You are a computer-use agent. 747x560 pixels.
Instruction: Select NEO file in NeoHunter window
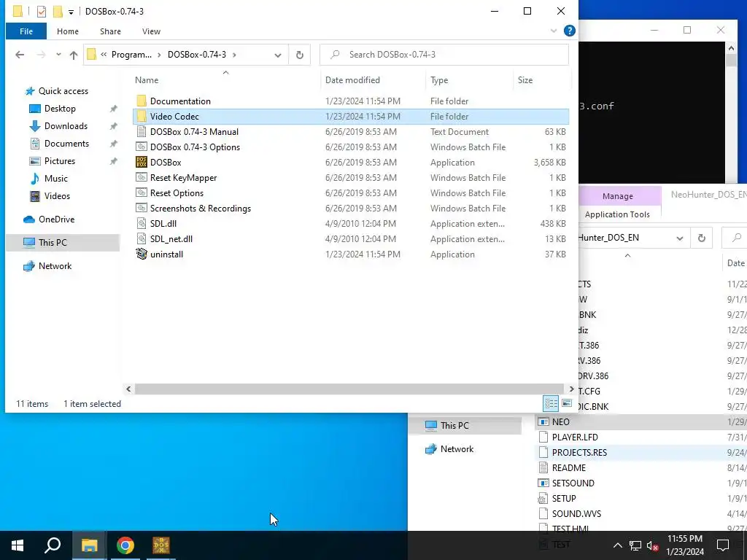pos(560,422)
